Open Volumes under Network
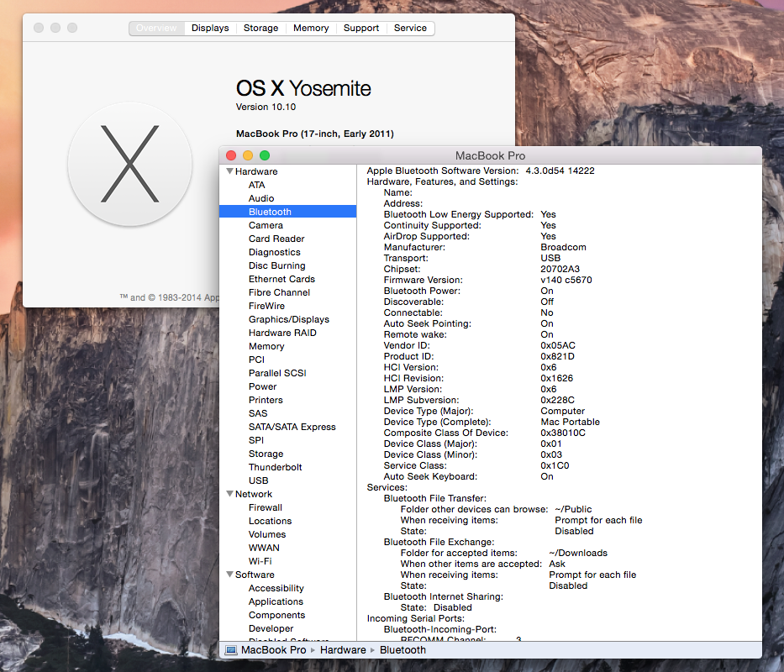 pyautogui.click(x=267, y=534)
